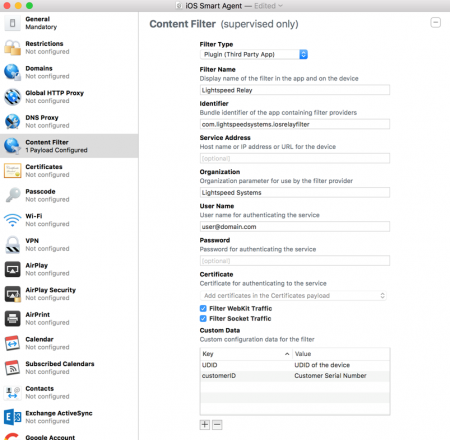Image resolution: width=450 pixels, height=440 pixels.
Task: Click the Service Address input field
Action: pos(295,158)
